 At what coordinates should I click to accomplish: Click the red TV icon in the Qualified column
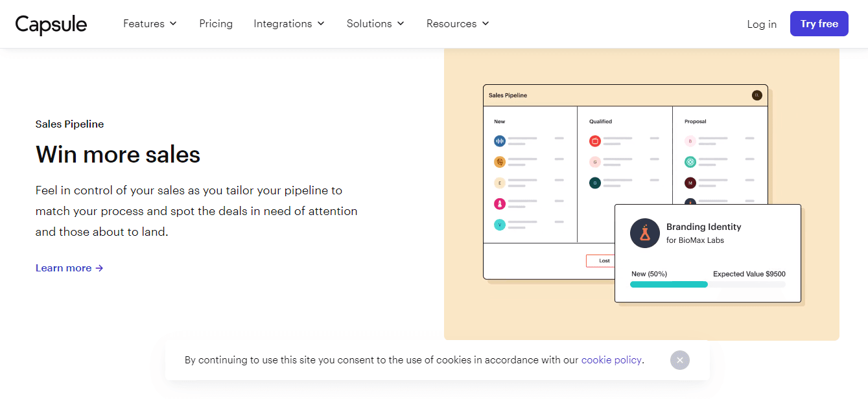point(595,141)
